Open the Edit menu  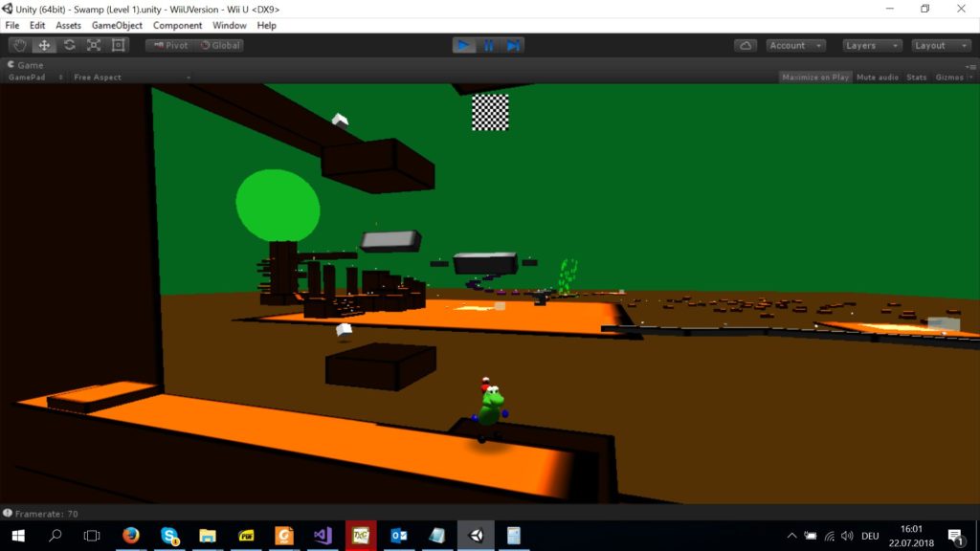coord(37,26)
